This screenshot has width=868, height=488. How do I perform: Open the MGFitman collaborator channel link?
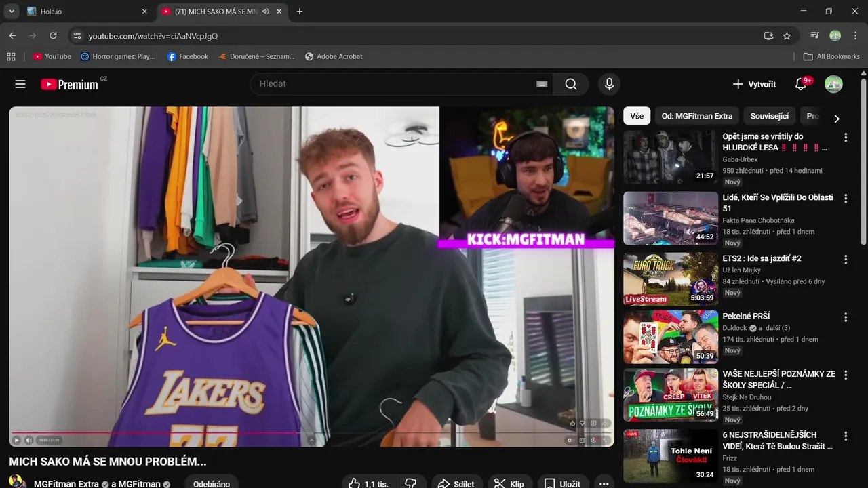(x=140, y=484)
